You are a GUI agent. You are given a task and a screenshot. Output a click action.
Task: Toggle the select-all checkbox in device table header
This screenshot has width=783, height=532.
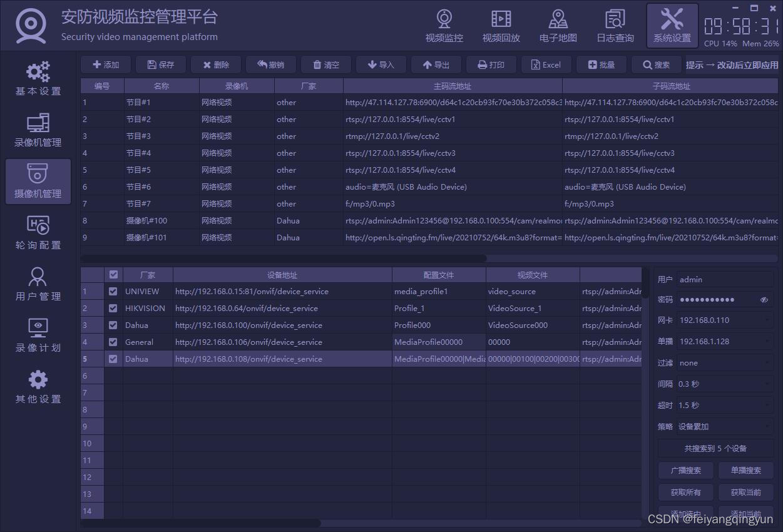click(114, 274)
